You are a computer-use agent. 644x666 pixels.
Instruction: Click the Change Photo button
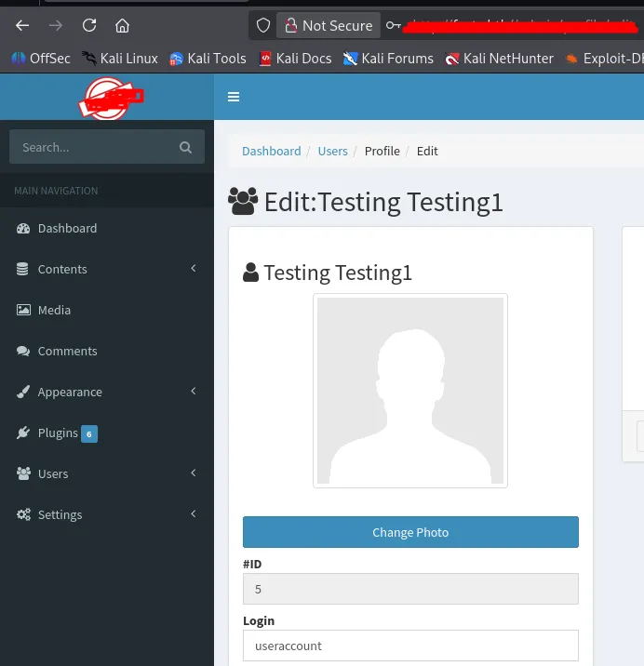pyautogui.click(x=410, y=532)
